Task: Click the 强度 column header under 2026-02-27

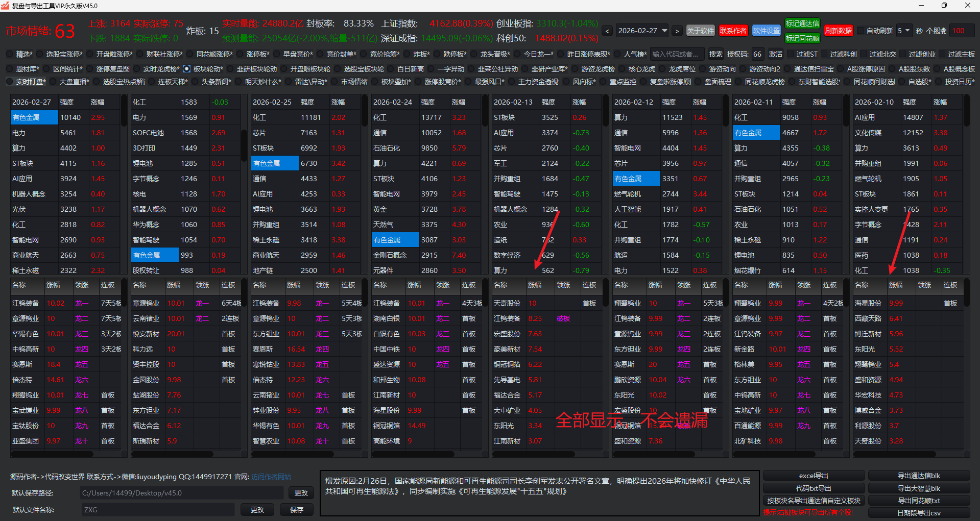Action: click(x=67, y=102)
